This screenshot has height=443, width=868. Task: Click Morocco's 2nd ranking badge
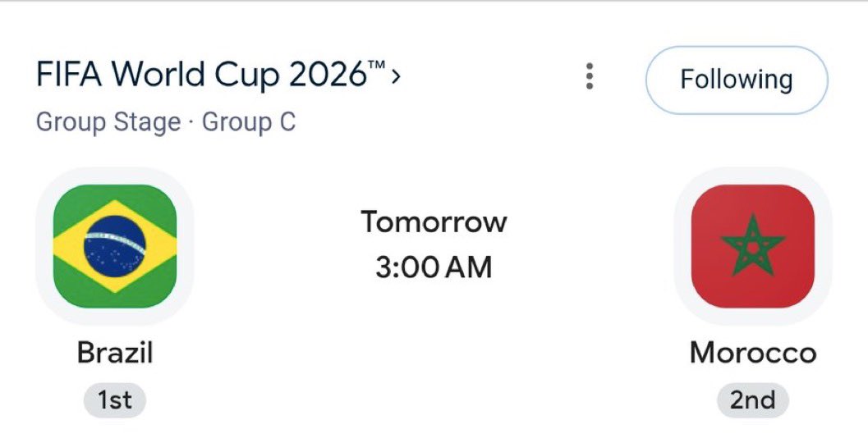pyautogui.click(x=753, y=400)
